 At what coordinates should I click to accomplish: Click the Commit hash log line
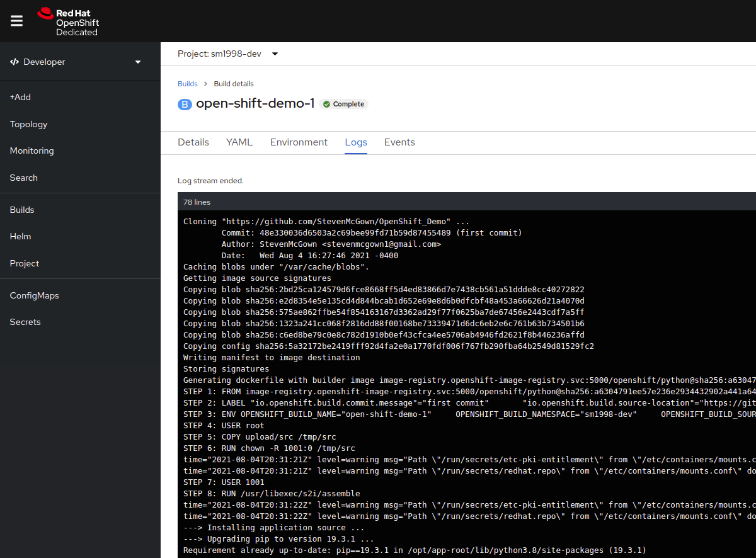pyautogui.click(x=372, y=233)
